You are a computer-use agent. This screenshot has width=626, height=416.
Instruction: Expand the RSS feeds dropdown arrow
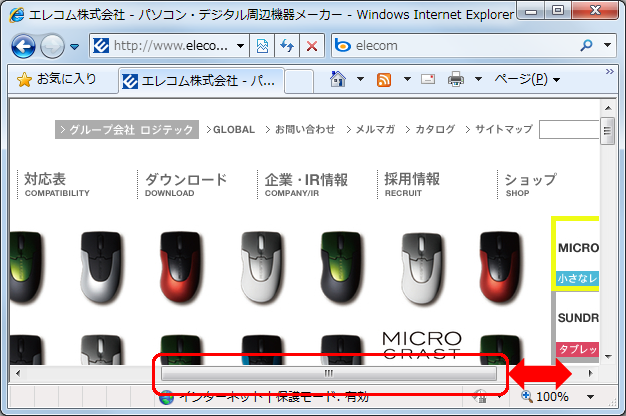[407, 79]
